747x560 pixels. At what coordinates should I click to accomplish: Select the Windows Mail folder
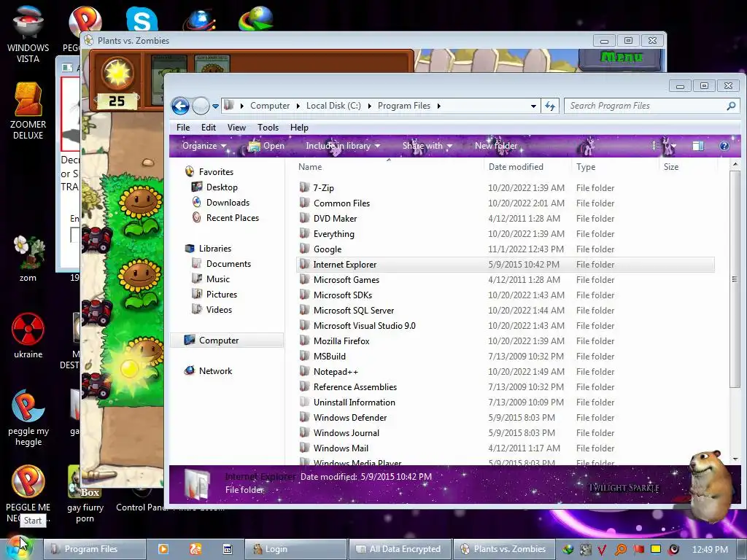341,448
